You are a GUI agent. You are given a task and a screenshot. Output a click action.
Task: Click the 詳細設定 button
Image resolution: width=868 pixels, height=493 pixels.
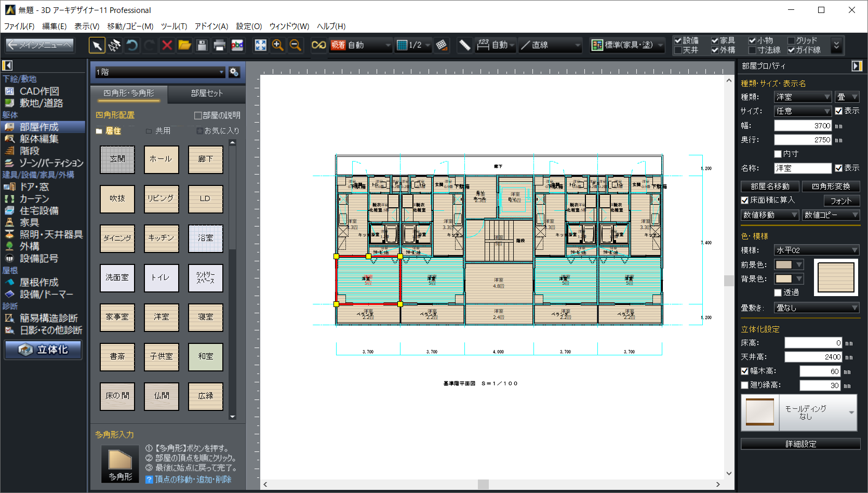click(800, 444)
